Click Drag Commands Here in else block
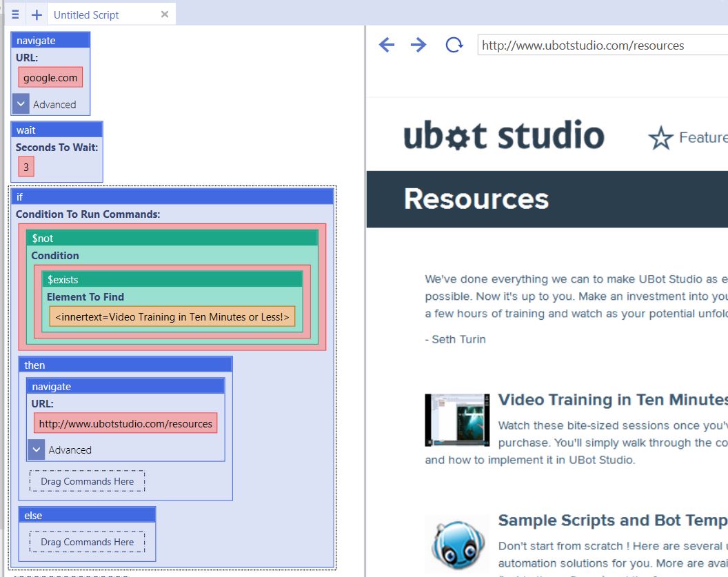Screen dimensions: 728x577 (x=87, y=542)
